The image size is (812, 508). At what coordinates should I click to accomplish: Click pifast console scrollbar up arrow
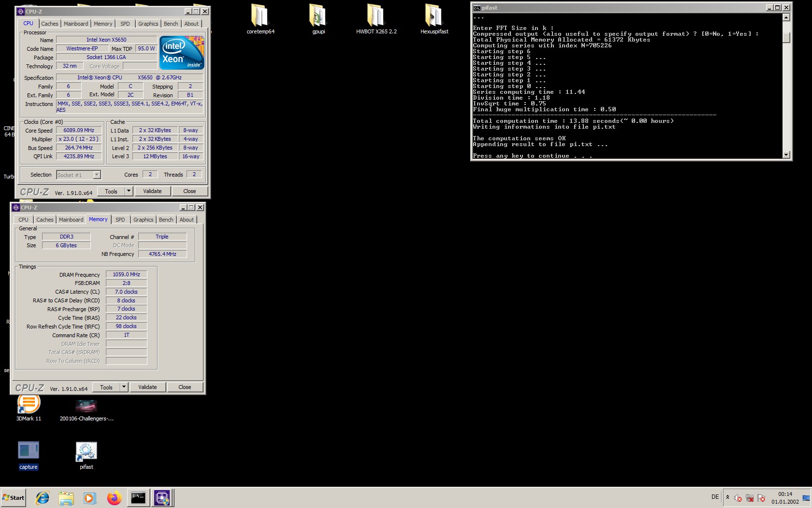[x=786, y=17]
